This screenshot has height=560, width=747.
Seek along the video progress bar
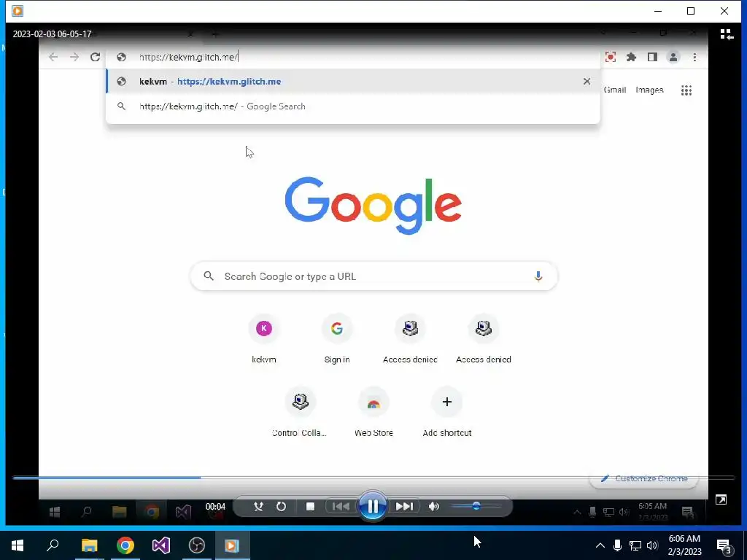pyautogui.click(x=373, y=477)
